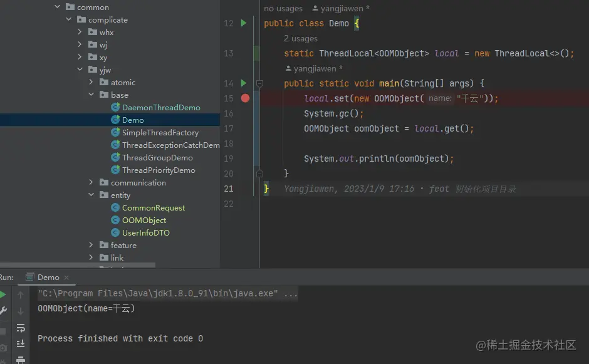Click the atomic folder icon

[104, 82]
